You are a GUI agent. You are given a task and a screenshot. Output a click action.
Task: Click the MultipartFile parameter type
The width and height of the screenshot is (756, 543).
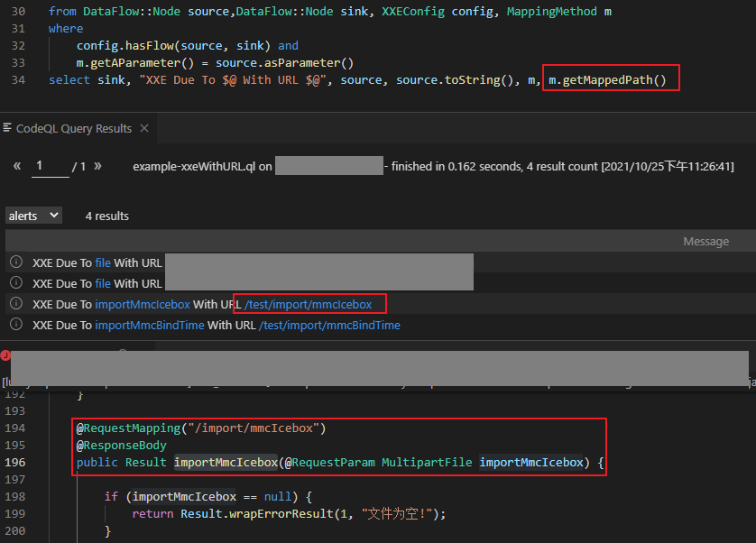coord(427,462)
